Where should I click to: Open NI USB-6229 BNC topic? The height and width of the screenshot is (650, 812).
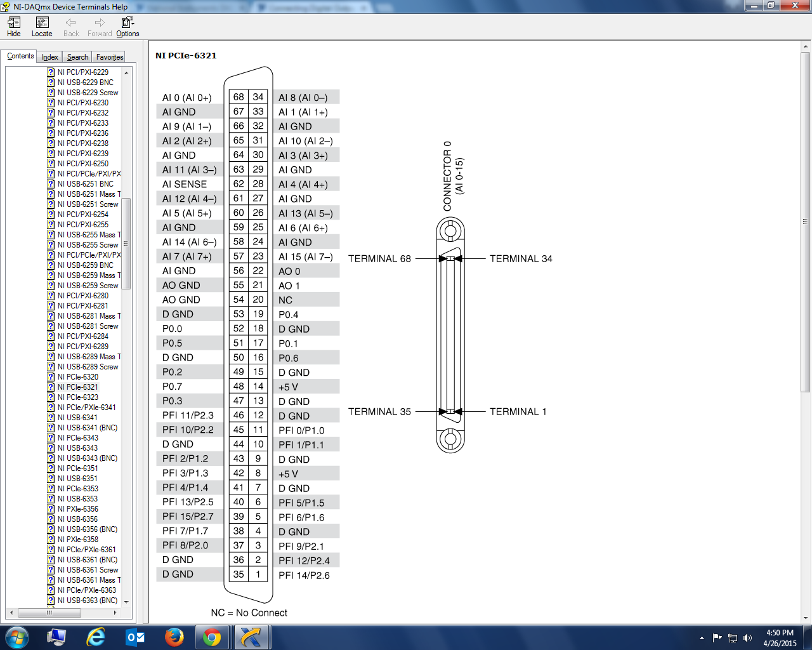[x=85, y=83]
